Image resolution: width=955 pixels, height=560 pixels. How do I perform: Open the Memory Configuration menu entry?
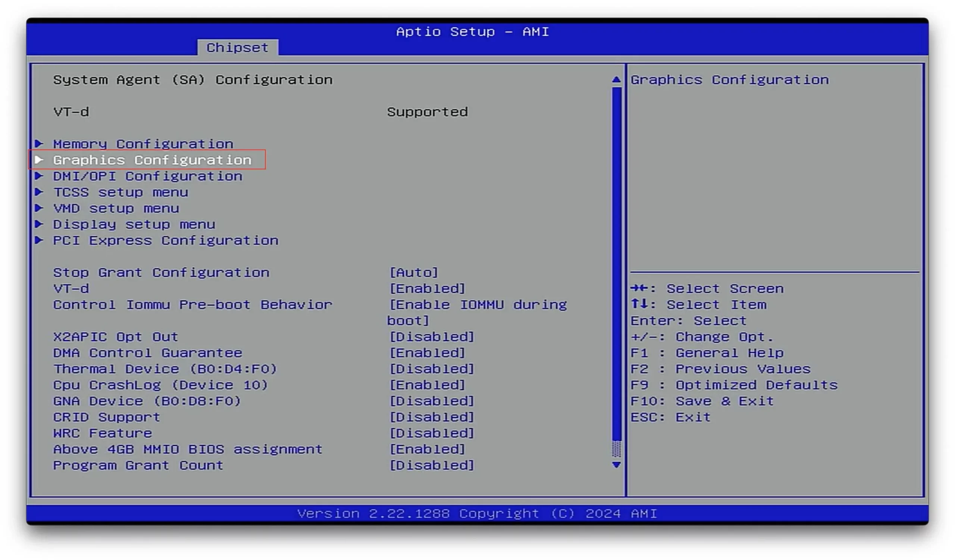point(143,144)
